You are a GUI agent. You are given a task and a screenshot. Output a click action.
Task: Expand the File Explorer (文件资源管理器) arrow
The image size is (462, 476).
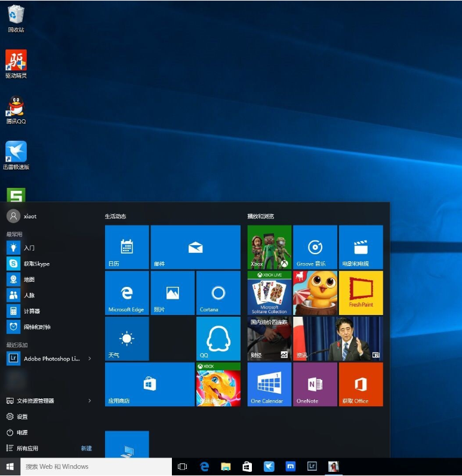click(90, 401)
